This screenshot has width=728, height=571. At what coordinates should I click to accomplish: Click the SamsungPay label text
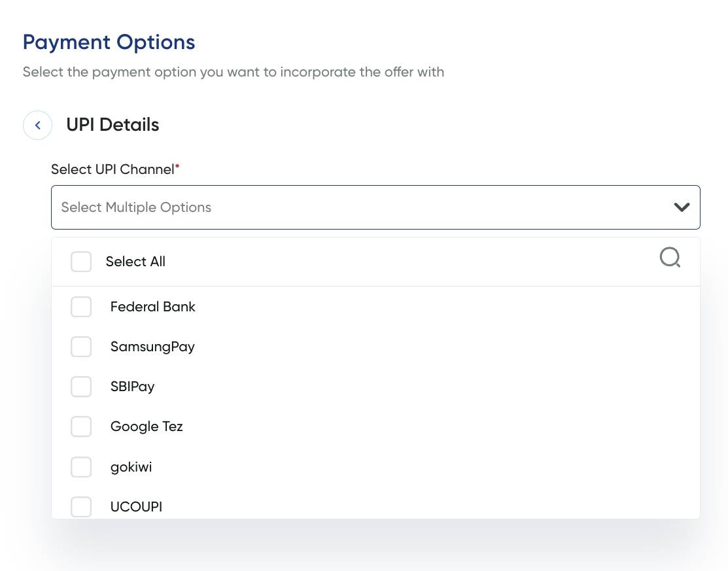(153, 347)
